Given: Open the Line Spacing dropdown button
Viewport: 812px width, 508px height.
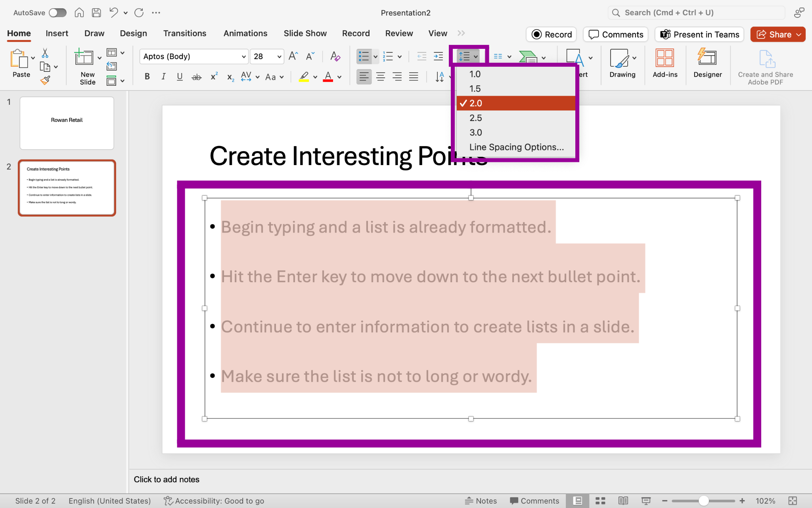Looking at the screenshot, I should 468,56.
